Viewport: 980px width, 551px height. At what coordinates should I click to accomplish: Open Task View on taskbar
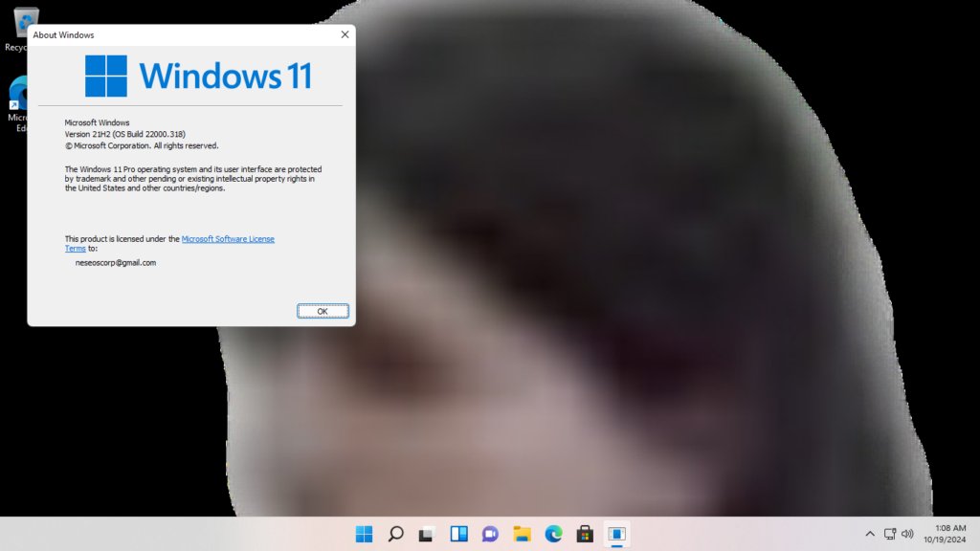click(x=427, y=534)
